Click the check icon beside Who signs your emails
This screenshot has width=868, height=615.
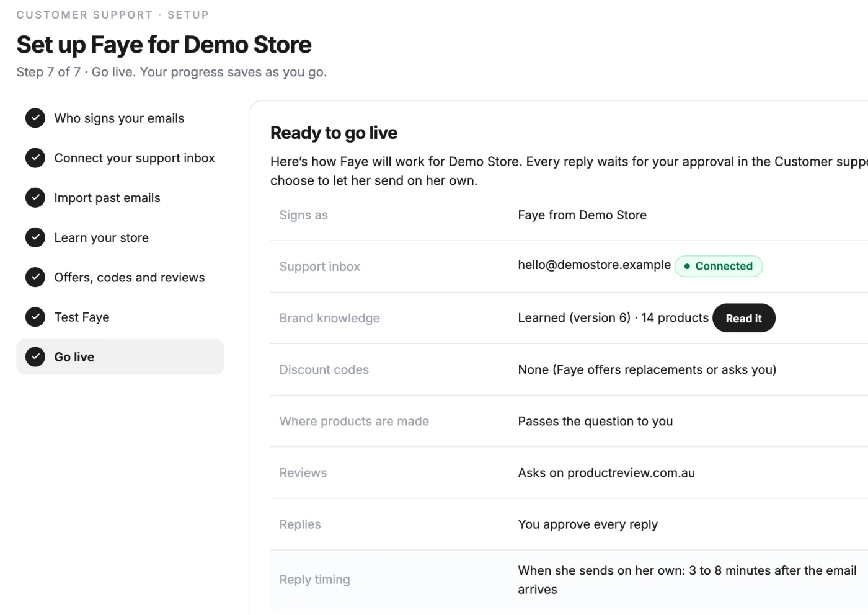pos(35,118)
